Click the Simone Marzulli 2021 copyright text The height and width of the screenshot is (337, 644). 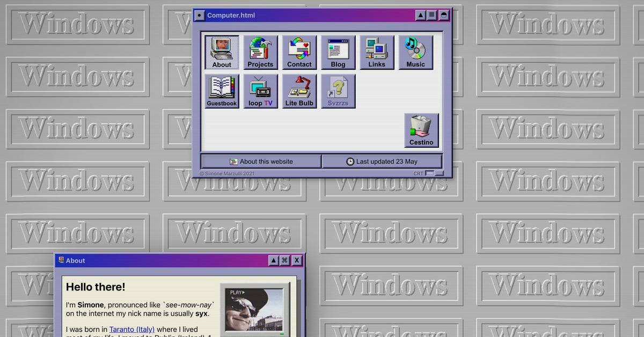pyautogui.click(x=227, y=173)
